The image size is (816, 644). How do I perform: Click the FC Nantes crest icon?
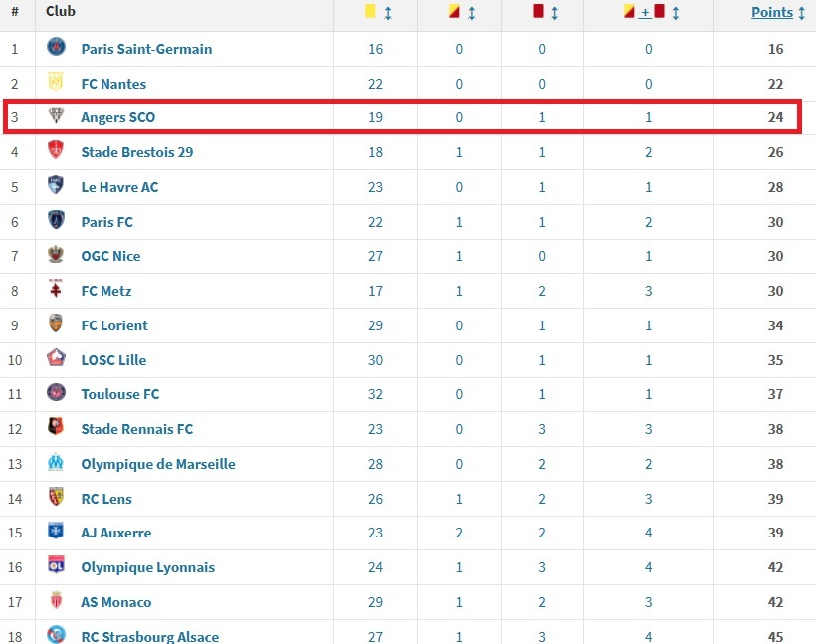(57, 82)
